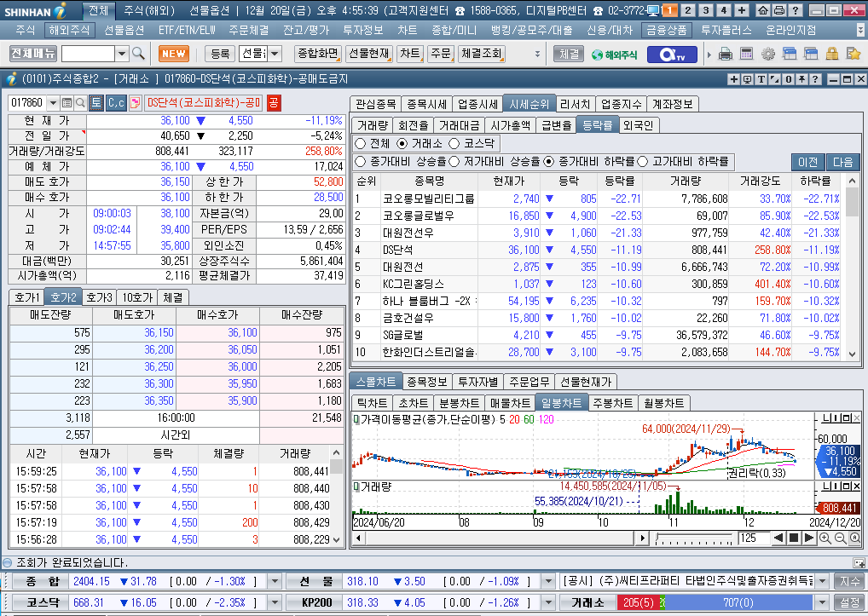Click the chart horizontal scrollbar

[x=500, y=538]
